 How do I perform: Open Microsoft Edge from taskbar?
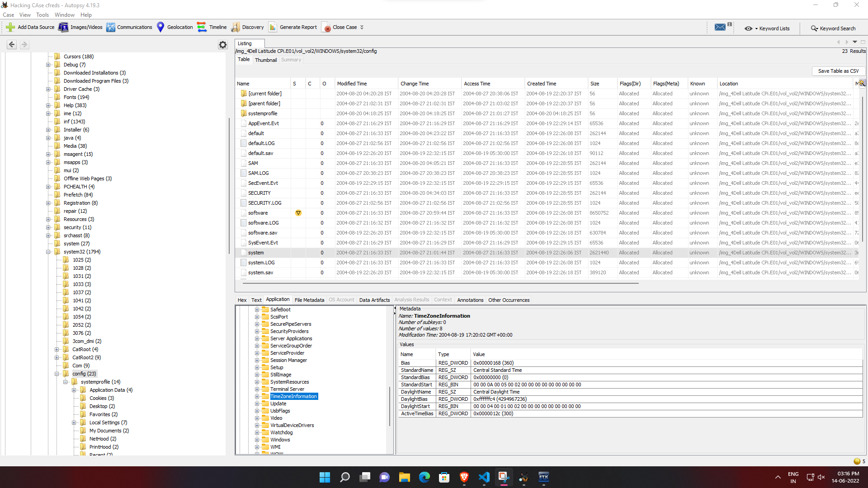tap(424, 477)
